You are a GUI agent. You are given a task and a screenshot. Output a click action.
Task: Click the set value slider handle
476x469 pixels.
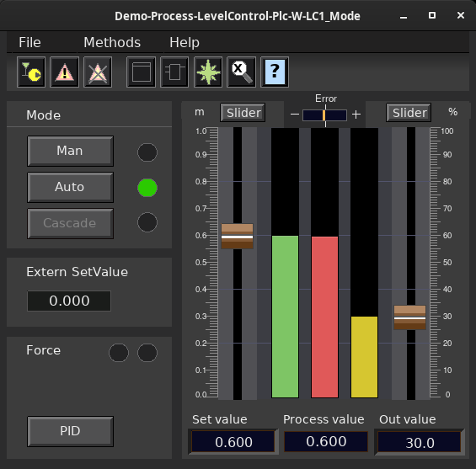pos(237,237)
